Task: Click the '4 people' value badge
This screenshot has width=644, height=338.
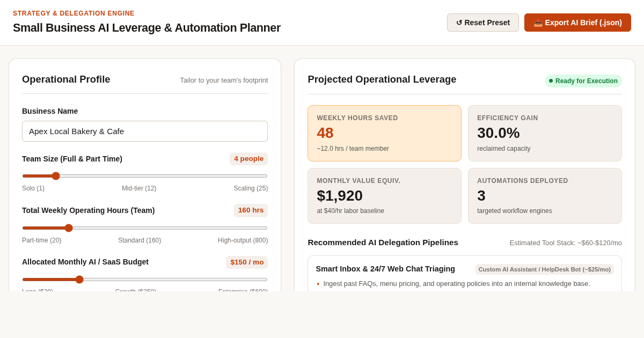Action: tap(248, 159)
